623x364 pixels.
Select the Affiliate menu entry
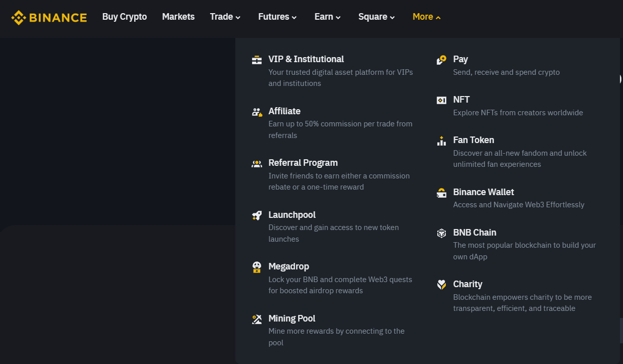333,123
